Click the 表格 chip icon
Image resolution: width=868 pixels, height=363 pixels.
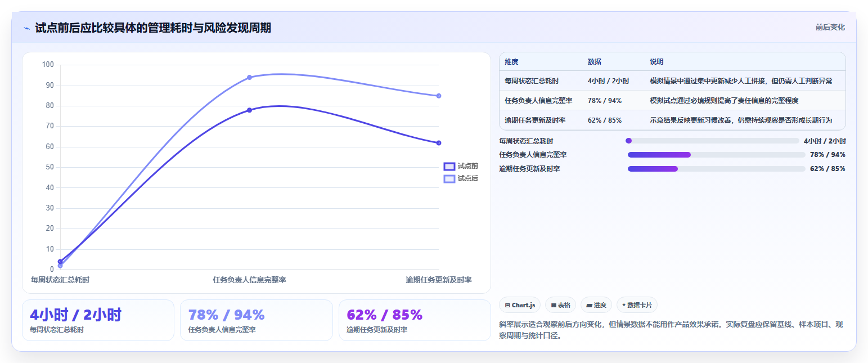pyautogui.click(x=554, y=306)
